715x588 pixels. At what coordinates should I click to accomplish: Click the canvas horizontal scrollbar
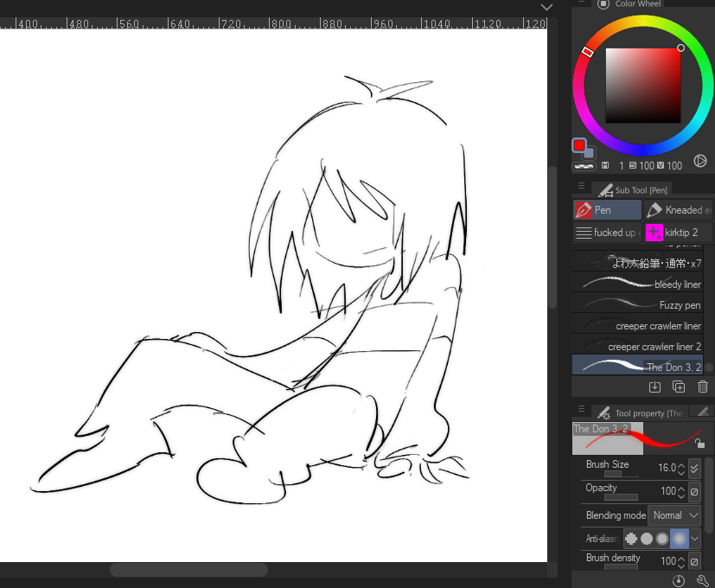(188, 570)
